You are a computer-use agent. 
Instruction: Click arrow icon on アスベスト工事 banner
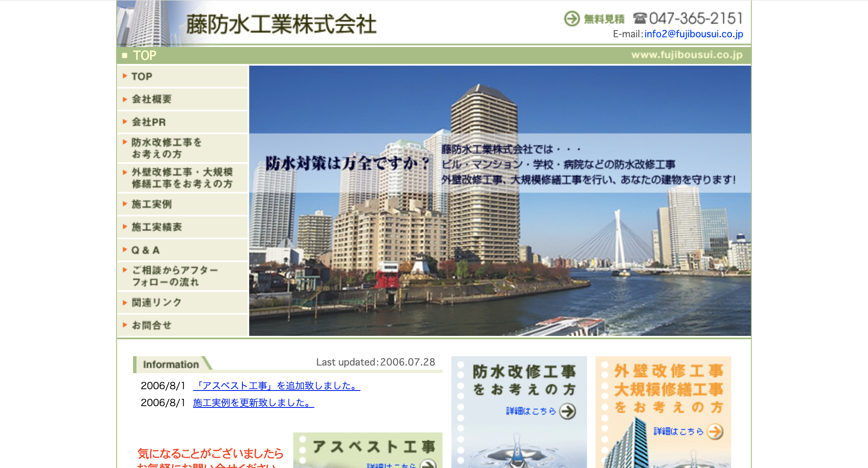click(x=428, y=464)
